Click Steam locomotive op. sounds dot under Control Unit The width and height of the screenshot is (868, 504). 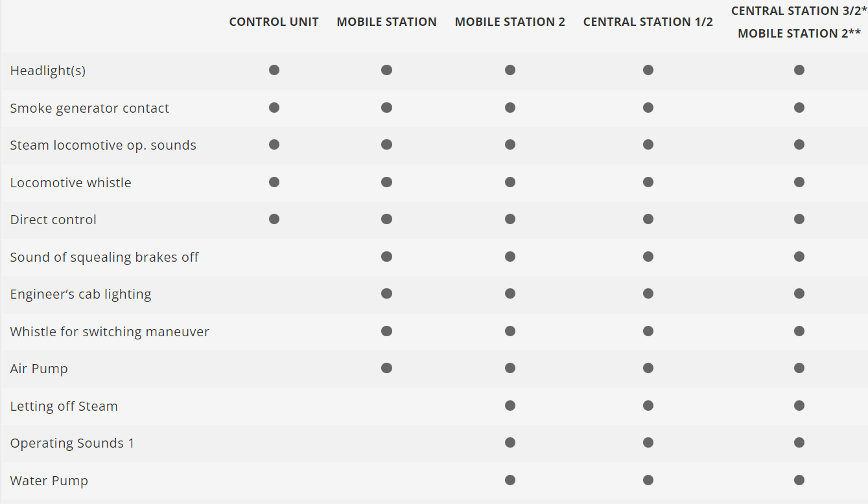274,144
